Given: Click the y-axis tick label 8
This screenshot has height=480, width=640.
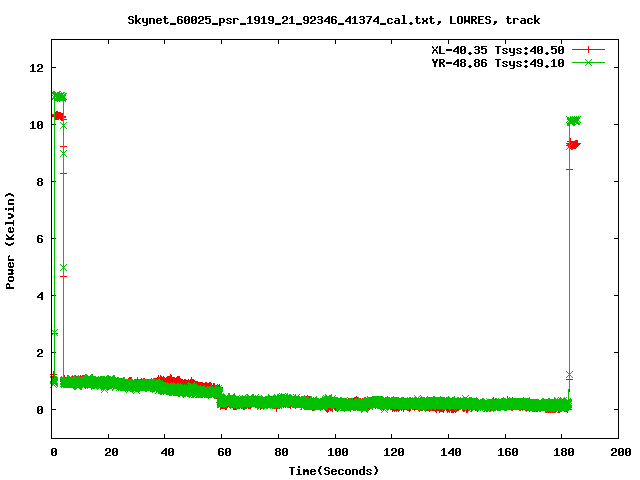Looking at the screenshot, I should tap(40, 182).
